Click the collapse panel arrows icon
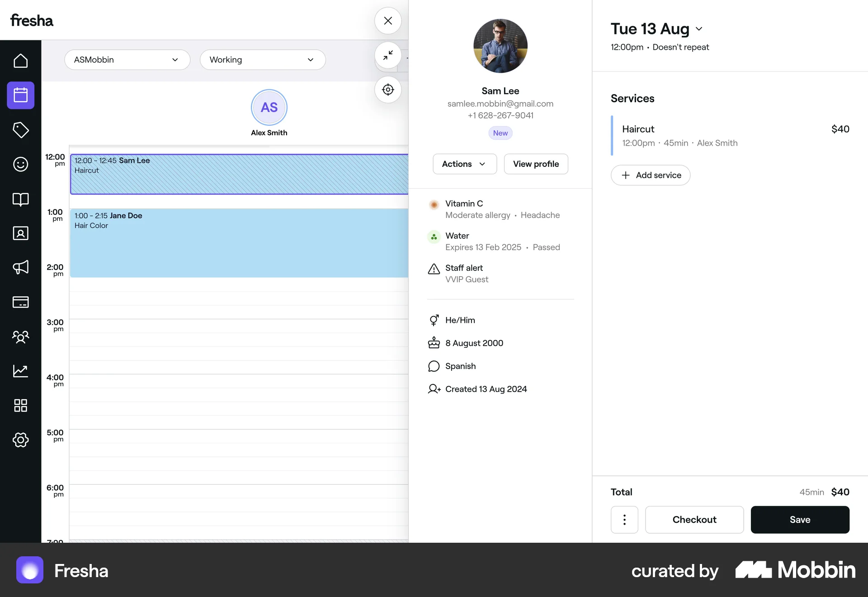The height and width of the screenshot is (597, 868). pyautogui.click(x=388, y=55)
